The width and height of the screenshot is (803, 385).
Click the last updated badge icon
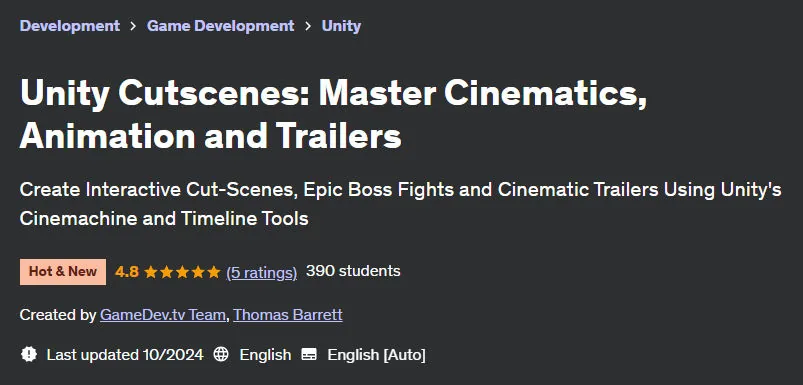29,354
